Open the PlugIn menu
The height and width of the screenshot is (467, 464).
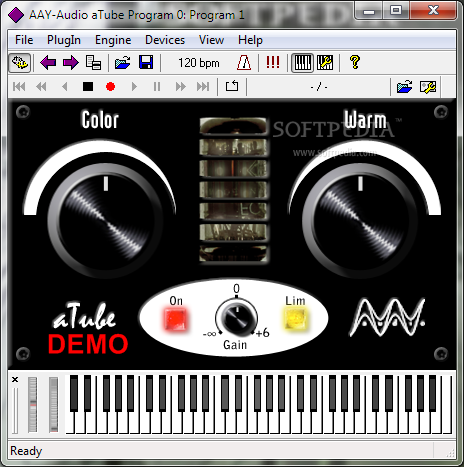pos(64,40)
